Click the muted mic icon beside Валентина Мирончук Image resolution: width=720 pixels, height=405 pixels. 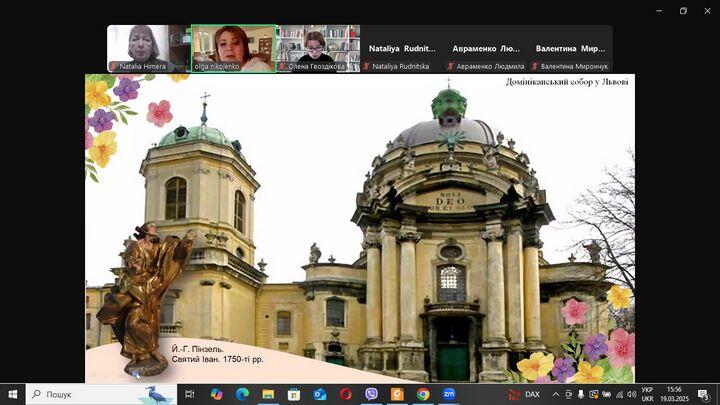(535, 66)
